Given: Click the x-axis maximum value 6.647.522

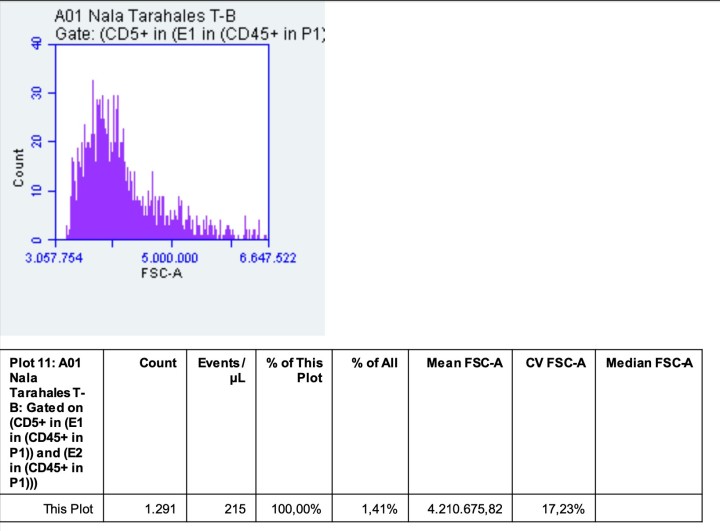Looking at the screenshot, I should pos(268,257).
